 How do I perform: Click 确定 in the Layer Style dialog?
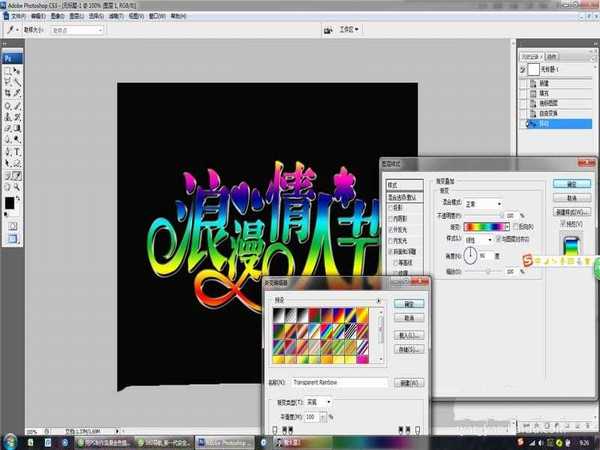(x=572, y=184)
